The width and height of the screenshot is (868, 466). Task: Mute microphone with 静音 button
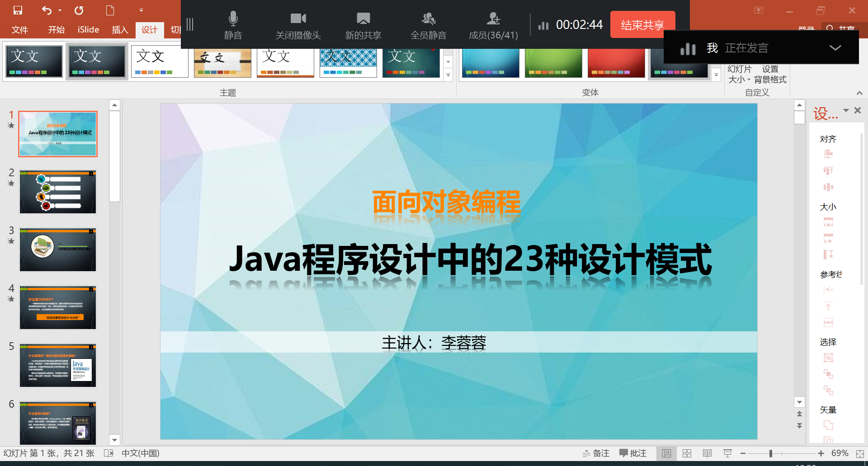click(x=233, y=25)
